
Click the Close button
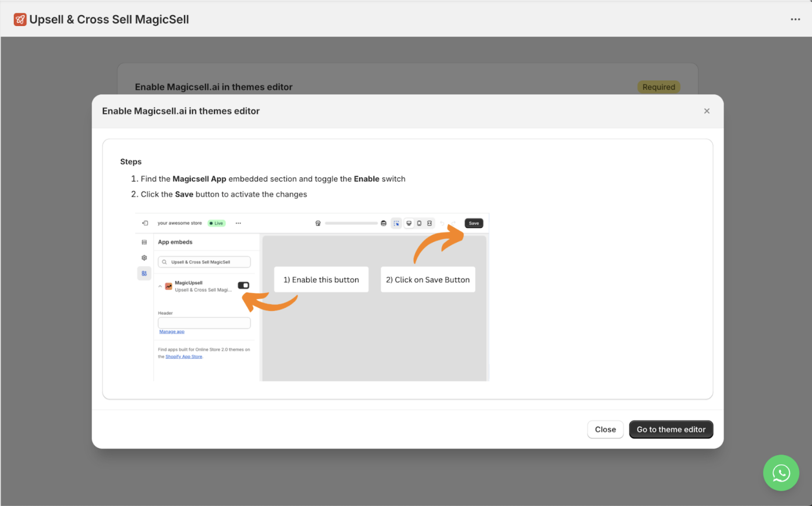(x=605, y=429)
